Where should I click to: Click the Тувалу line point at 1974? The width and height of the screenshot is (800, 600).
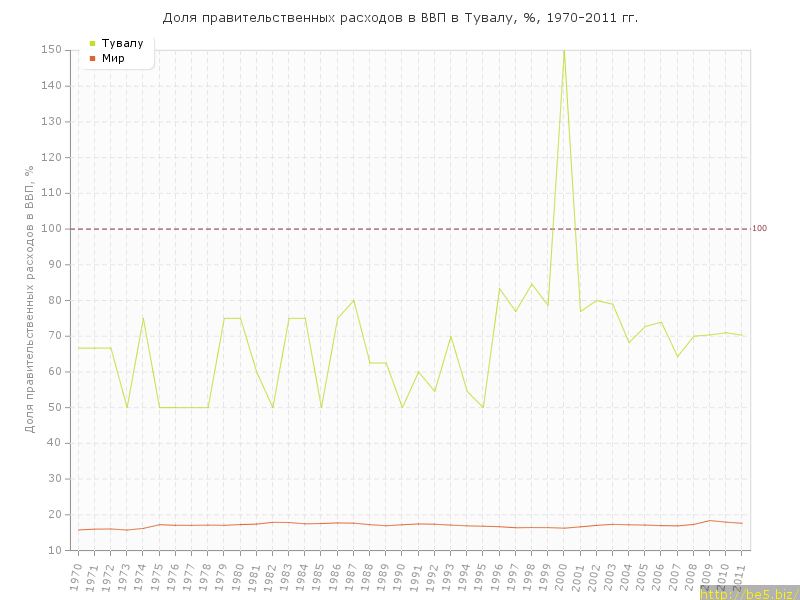pyautogui.click(x=143, y=319)
